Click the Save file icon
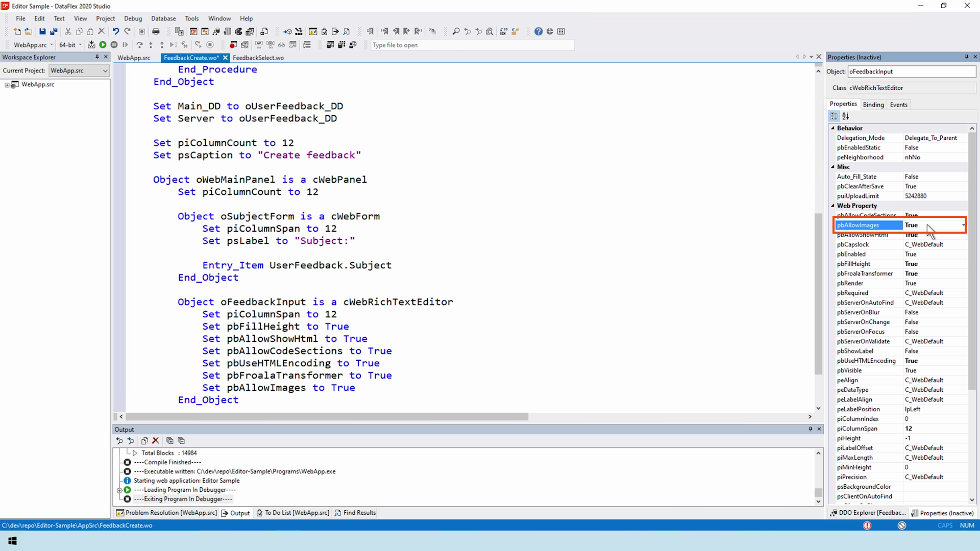The height and width of the screenshot is (551, 980). [x=42, y=32]
